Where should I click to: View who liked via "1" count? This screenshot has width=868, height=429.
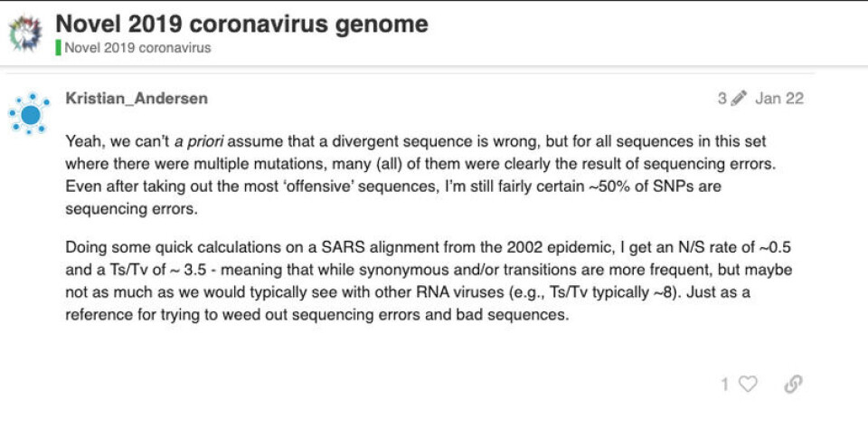pyautogui.click(x=724, y=385)
